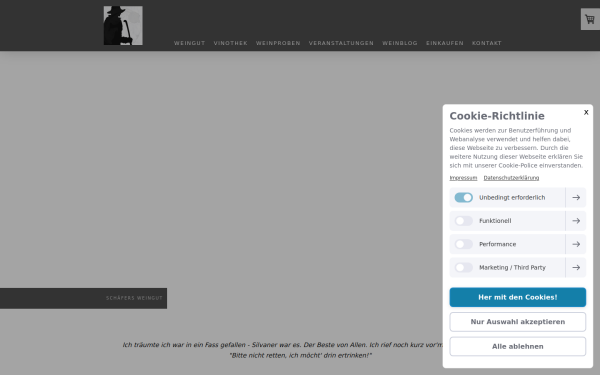Click the Schäfers Weingut banner label
Screen dimensions: 600x375
click(x=134, y=298)
